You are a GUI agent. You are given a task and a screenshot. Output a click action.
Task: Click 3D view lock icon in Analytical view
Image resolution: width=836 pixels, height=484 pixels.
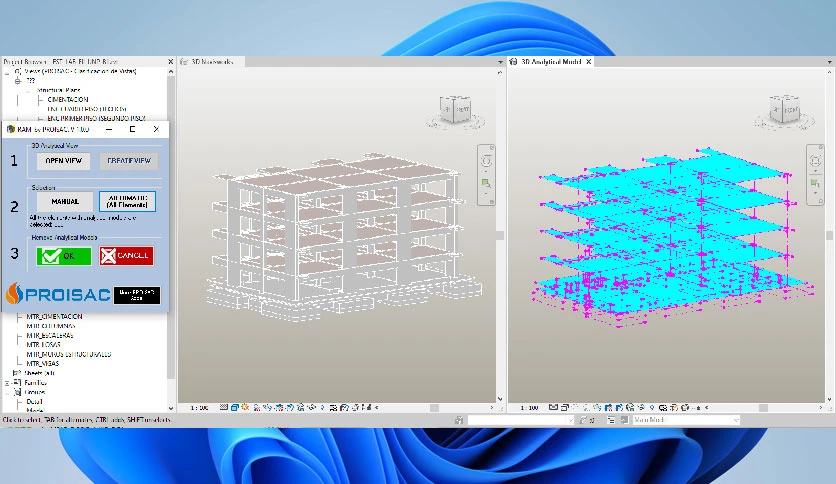point(630,407)
